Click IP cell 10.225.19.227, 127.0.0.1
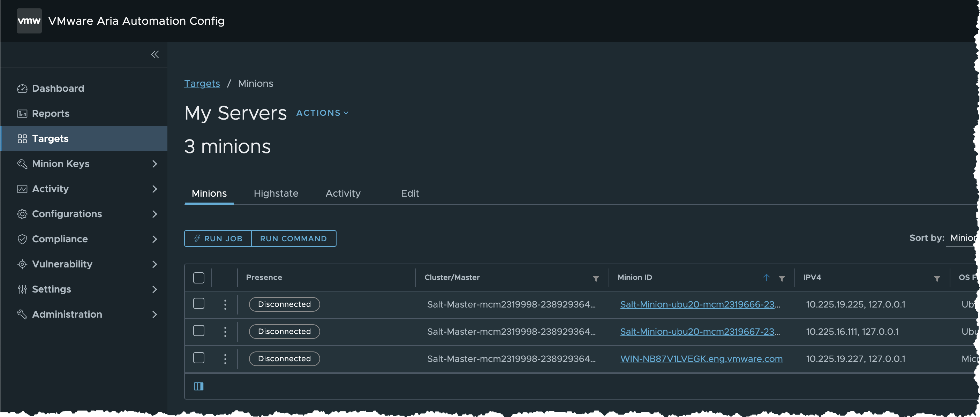The image size is (980, 417). click(x=855, y=359)
